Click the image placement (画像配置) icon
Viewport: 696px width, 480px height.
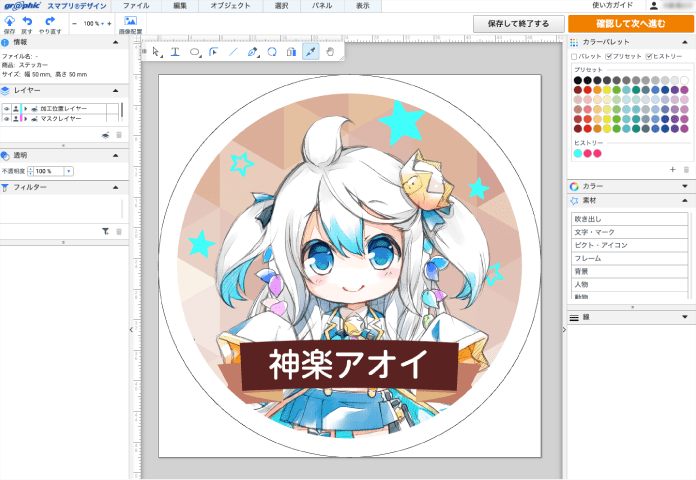(x=129, y=20)
